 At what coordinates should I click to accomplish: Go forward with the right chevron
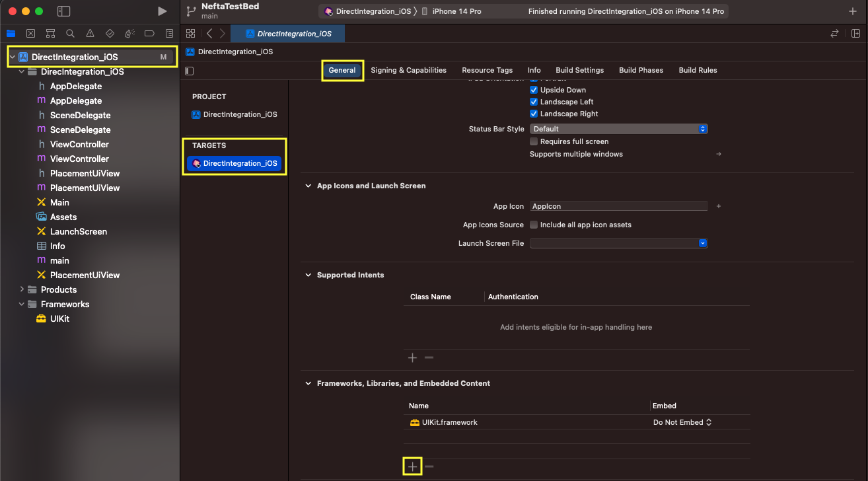pyautogui.click(x=223, y=33)
